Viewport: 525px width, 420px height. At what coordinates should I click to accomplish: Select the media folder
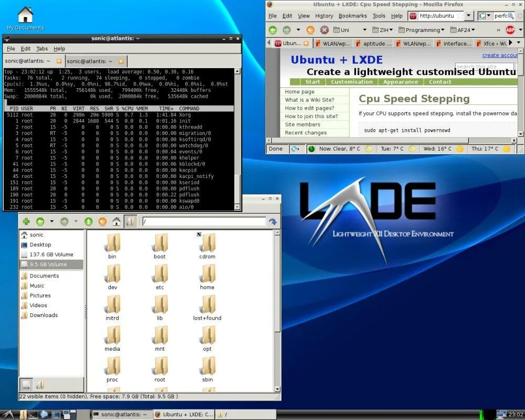coord(112,339)
